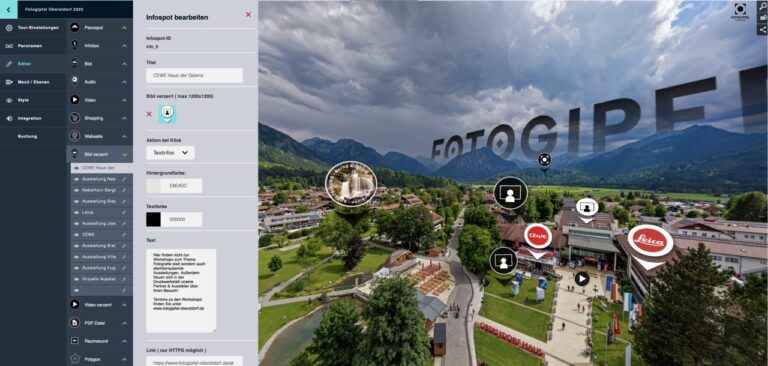The image size is (768, 366).
Task: Click the share icon at top right
Action: (763, 29)
